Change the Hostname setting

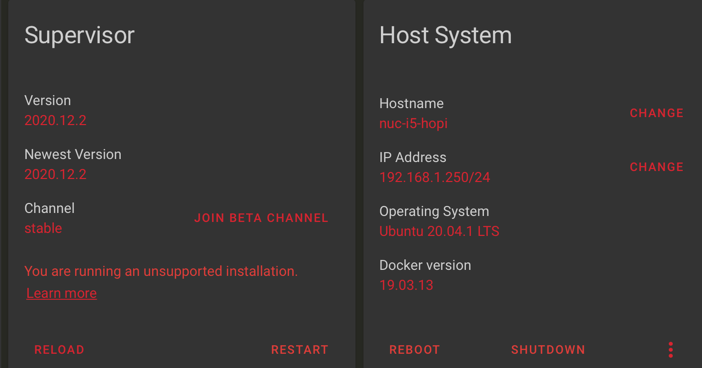pyautogui.click(x=657, y=113)
